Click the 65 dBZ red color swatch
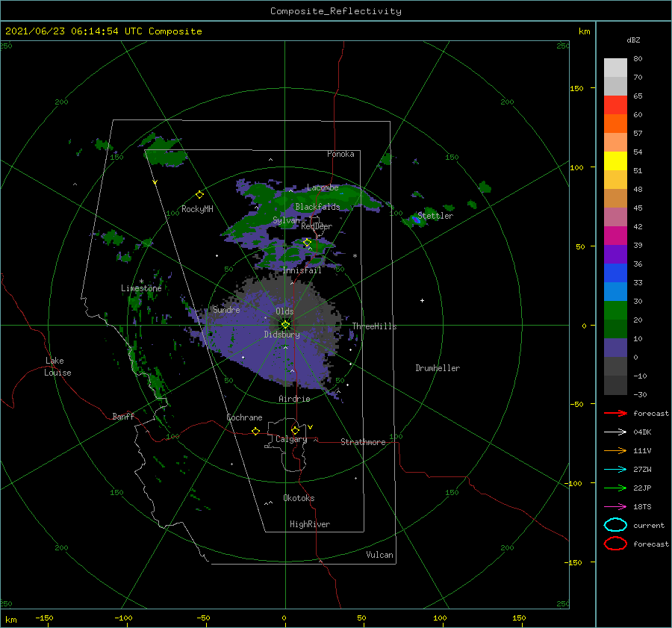672x628 pixels. coord(615,105)
